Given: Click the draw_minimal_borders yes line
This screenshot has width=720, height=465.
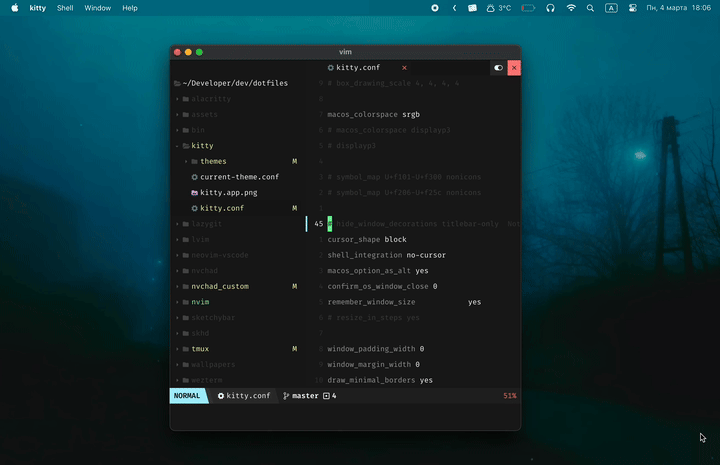Looking at the screenshot, I should pyautogui.click(x=380, y=380).
